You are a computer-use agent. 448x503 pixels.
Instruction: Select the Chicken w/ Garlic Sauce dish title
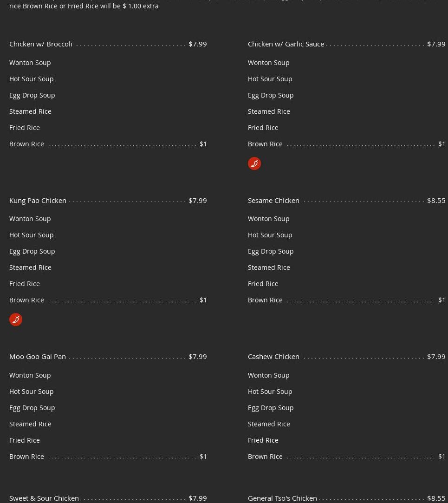(x=286, y=44)
